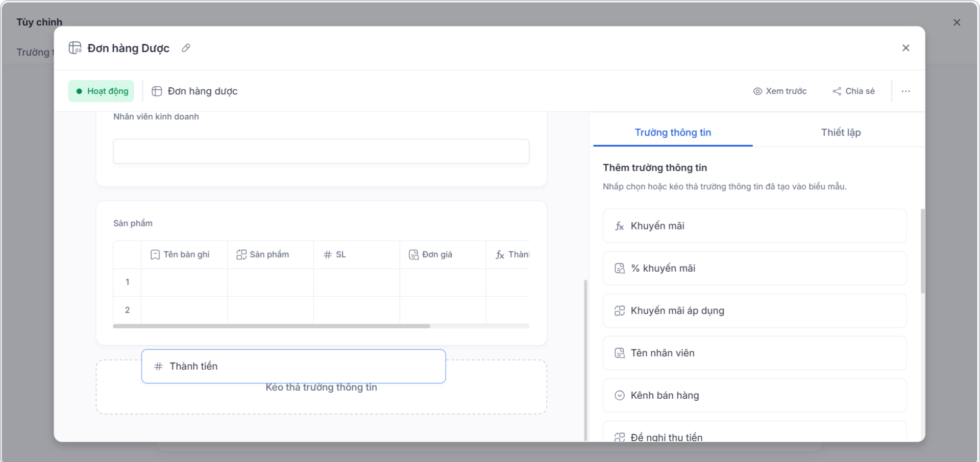Screen dimensions: 980x462
Task: Click the hash icon of Thành tiền
Action: pos(158,366)
